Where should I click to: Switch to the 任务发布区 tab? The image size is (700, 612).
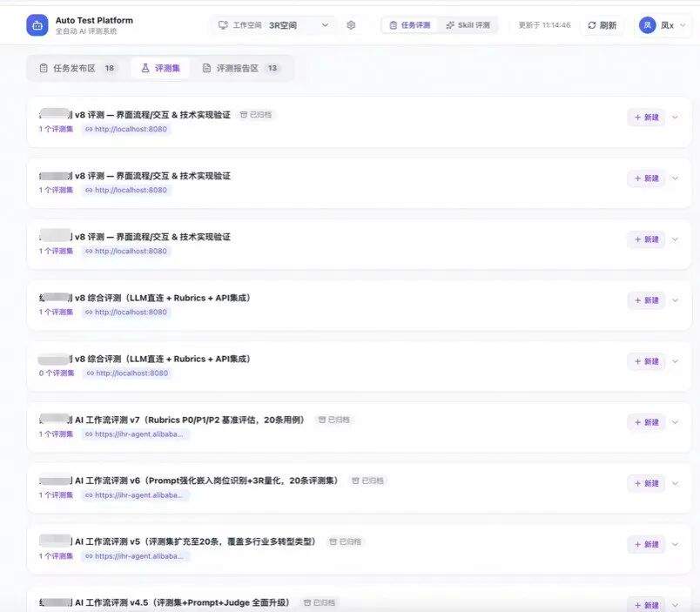tap(74, 67)
